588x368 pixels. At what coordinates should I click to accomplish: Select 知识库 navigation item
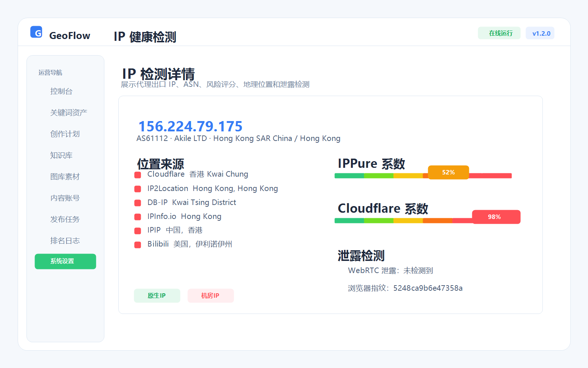tap(61, 155)
